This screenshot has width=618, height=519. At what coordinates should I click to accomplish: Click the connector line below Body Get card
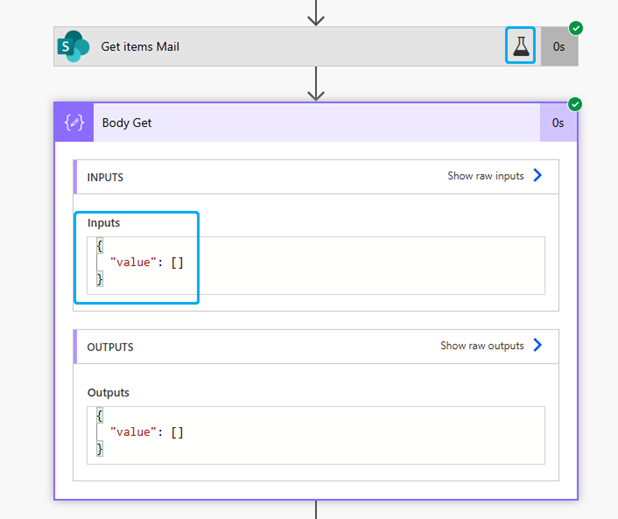coord(316,509)
